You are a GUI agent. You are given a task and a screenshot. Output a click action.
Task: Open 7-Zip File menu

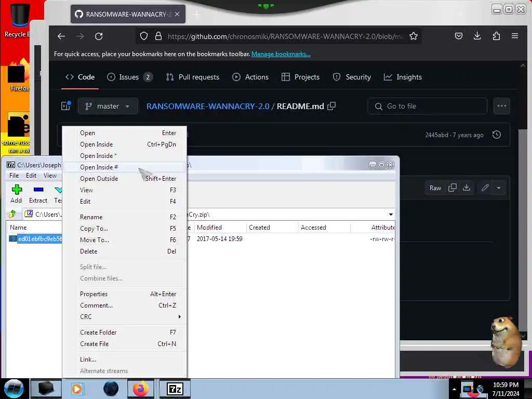14,176
